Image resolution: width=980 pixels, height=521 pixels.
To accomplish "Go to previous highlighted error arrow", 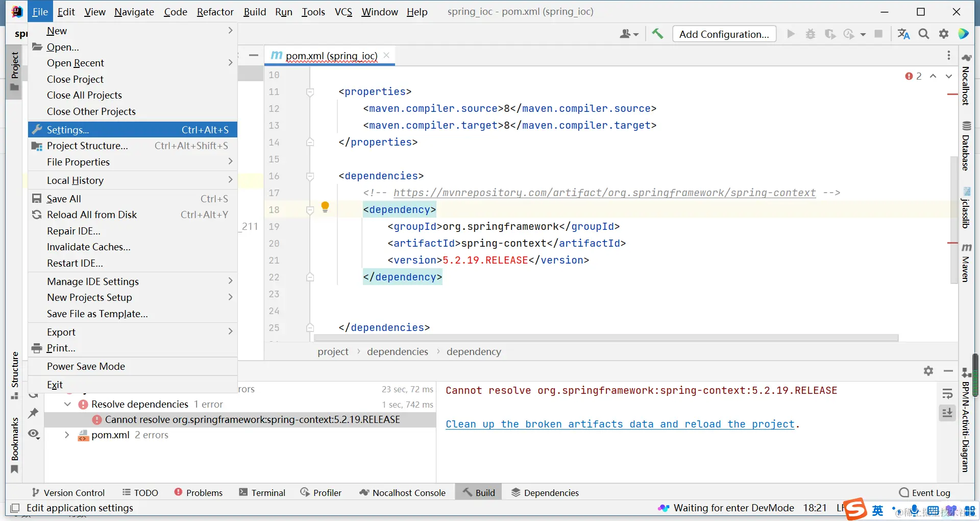I will point(933,76).
